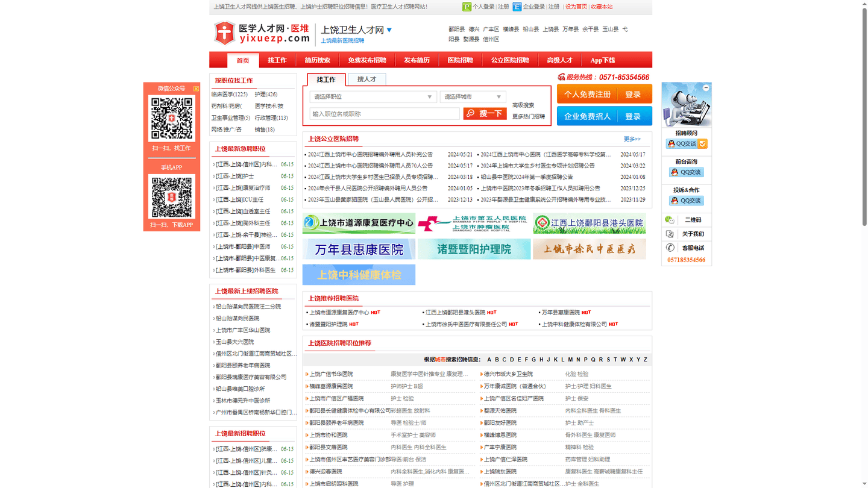Image resolution: width=868 pixels, height=488 pixels.
Task: Click 设为首页 in the top bar
Action: (576, 7)
